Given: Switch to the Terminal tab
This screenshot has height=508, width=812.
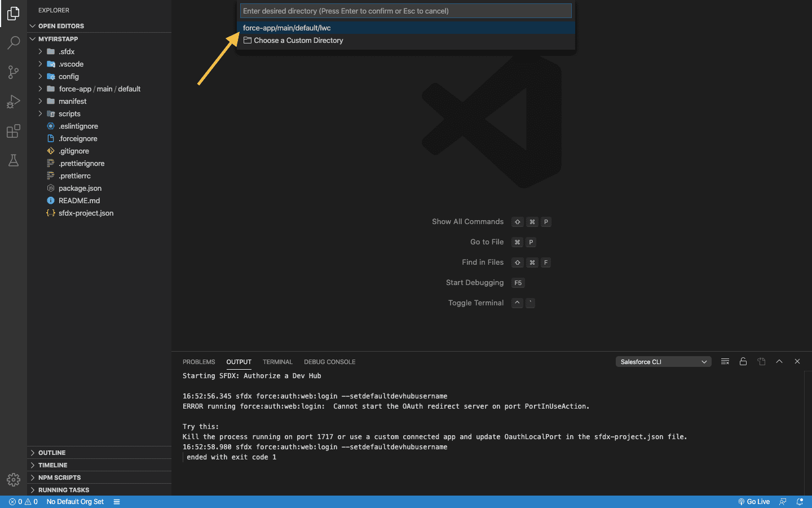Looking at the screenshot, I should coord(277,362).
